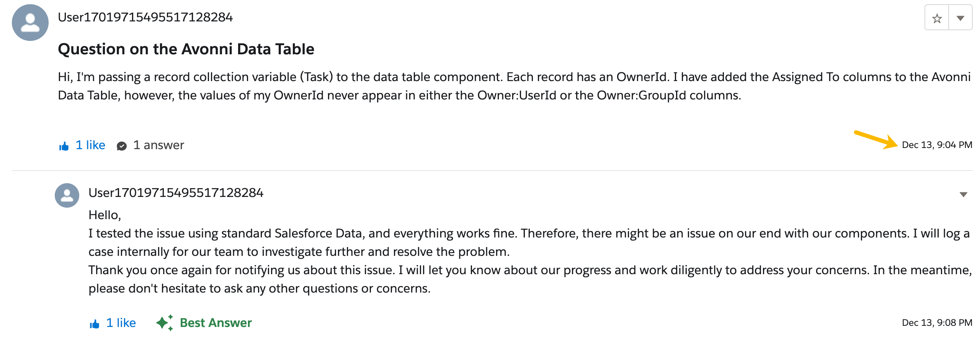Click the Question on the Avonni Data Table title
The width and height of the screenshot is (980, 348).
[186, 49]
